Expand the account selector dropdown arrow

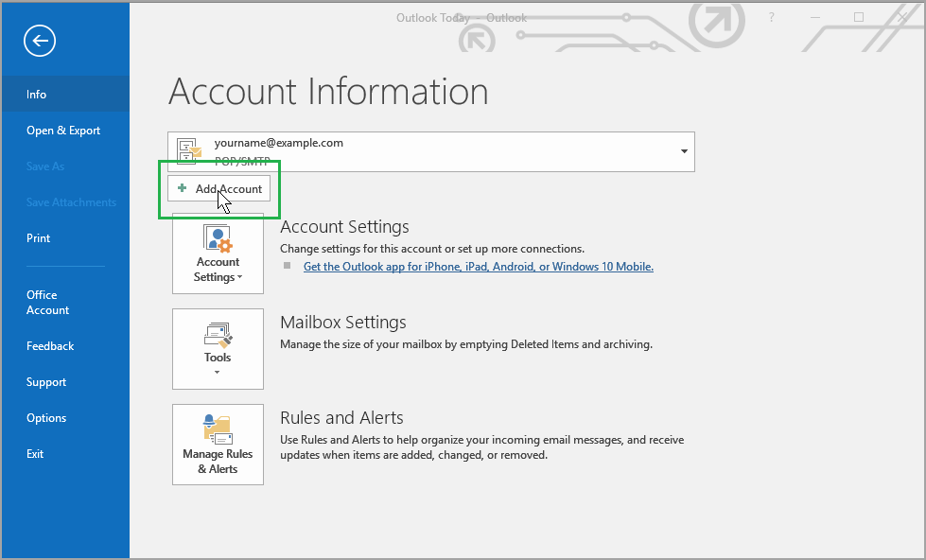(684, 151)
